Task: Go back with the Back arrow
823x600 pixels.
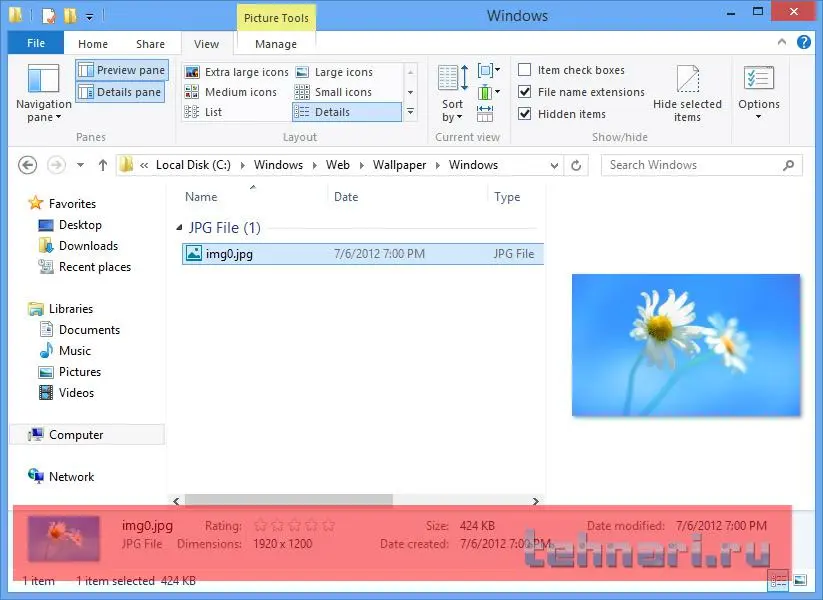Action: [27, 165]
